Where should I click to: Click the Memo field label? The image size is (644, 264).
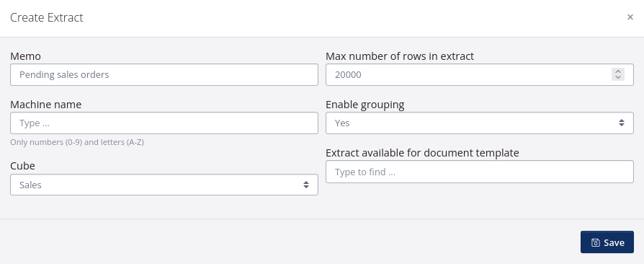(x=25, y=56)
